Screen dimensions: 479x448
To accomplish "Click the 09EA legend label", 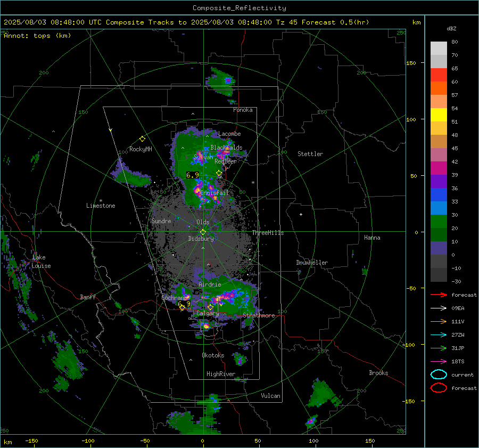I will coord(458,308).
